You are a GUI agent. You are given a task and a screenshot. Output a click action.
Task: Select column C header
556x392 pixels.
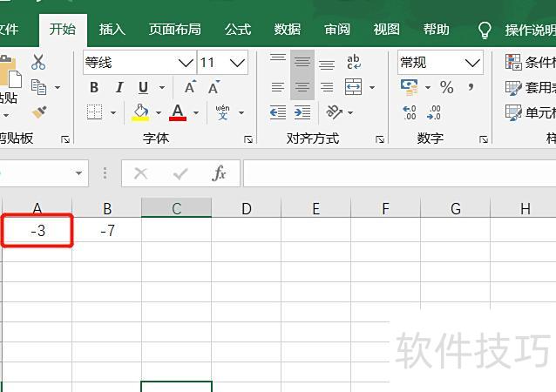pos(177,208)
